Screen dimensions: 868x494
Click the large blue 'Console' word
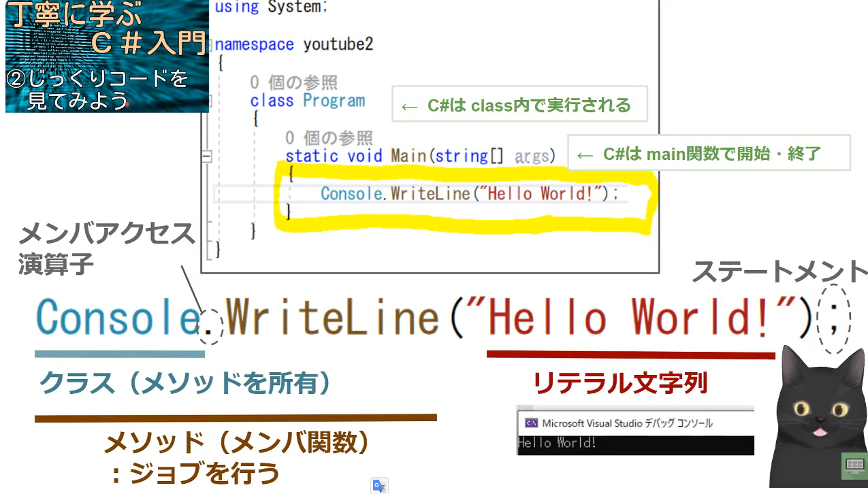click(116, 318)
